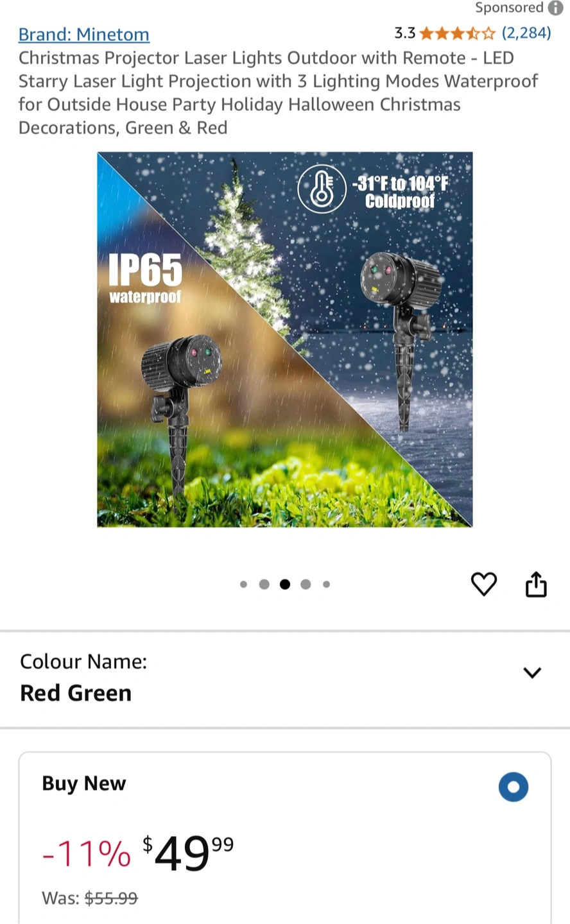Image resolution: width=570 pixels, height=924 pixels.
Task: Expand the Colour Name chevron
Action: click(x=532, y=672)
